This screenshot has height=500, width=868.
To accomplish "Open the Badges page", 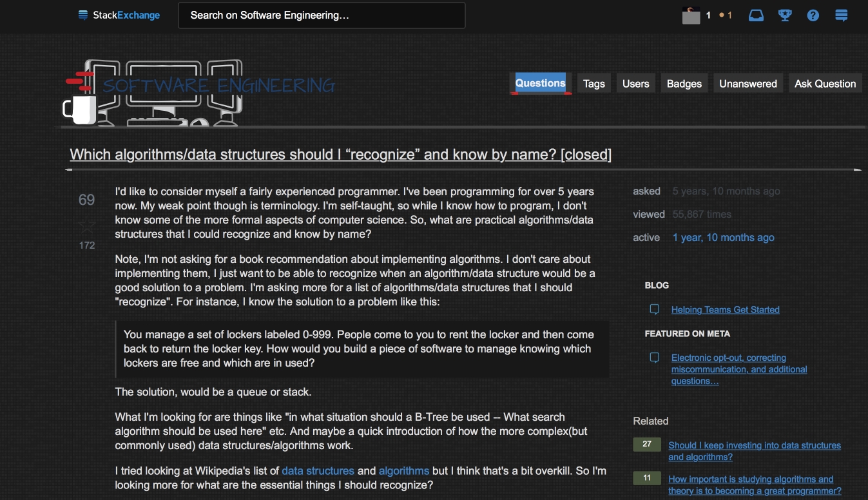I will coord(684,84).
